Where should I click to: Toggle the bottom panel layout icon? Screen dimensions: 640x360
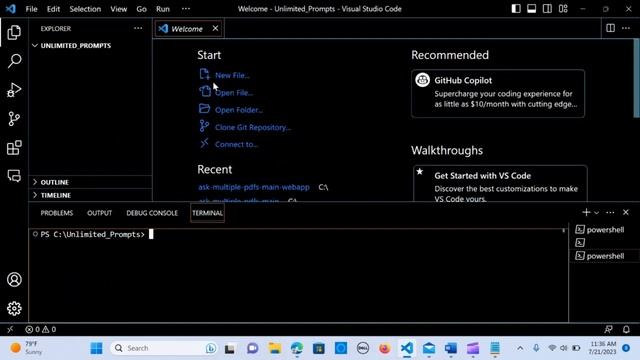point(531,9)
